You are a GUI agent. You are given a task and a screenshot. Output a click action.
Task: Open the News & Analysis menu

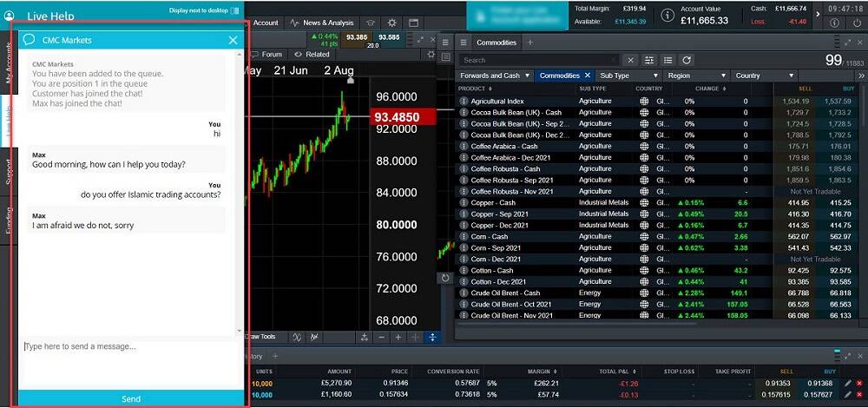(x=321, y=23)
